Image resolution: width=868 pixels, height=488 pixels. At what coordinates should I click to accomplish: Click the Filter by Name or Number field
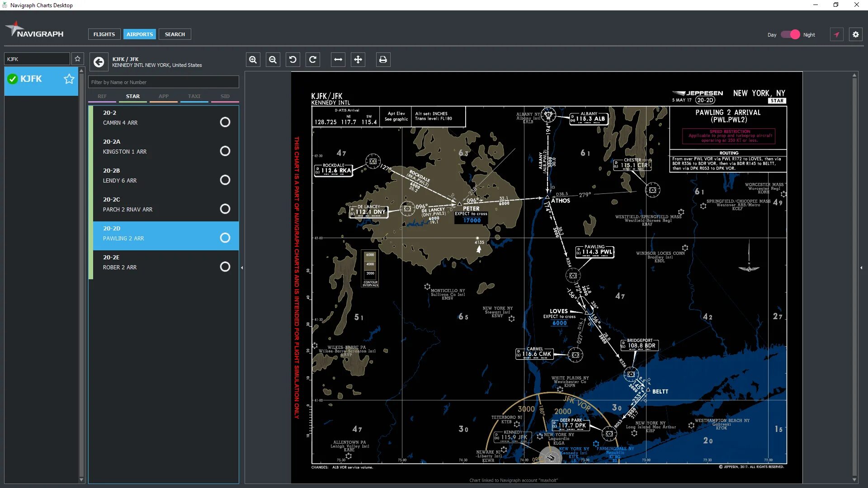pos(164,82)
